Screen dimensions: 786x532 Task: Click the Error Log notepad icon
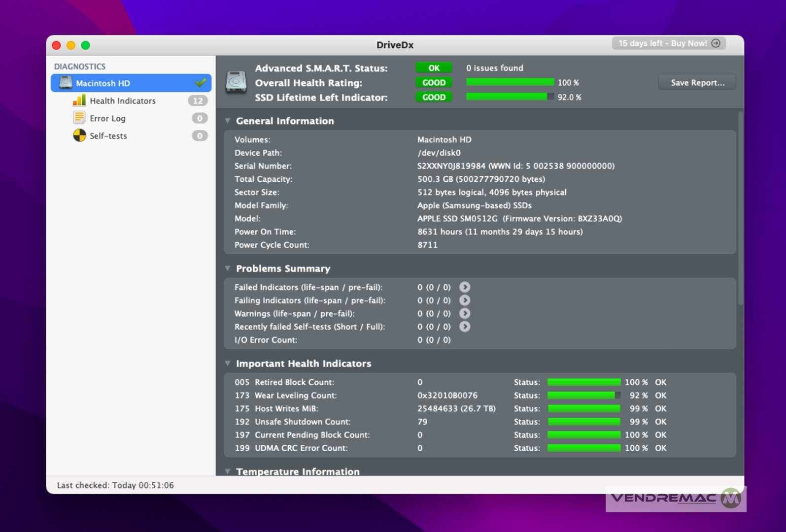(x=79, y=118)
